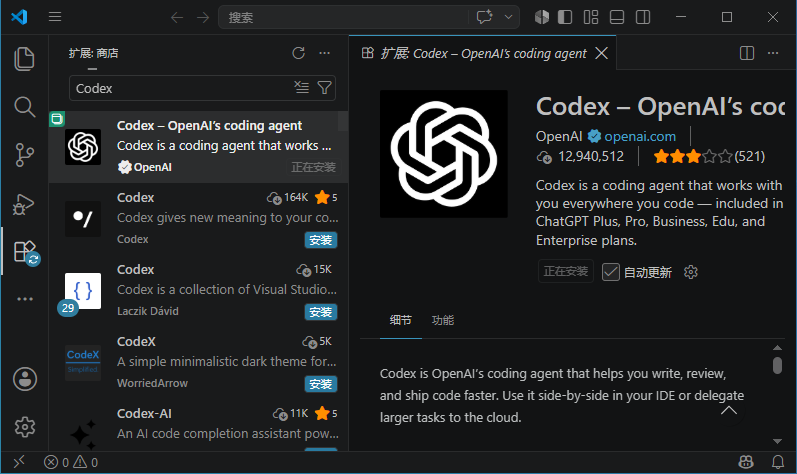Refresh the extensions marketplace list

tap(298, 53)
